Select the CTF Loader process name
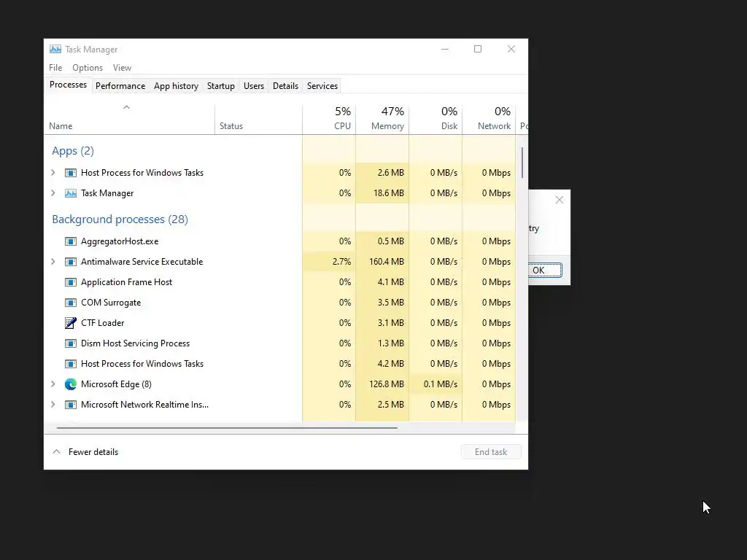Image resolution: width=747 pixels, height=560 pixels. pos(102,323)
